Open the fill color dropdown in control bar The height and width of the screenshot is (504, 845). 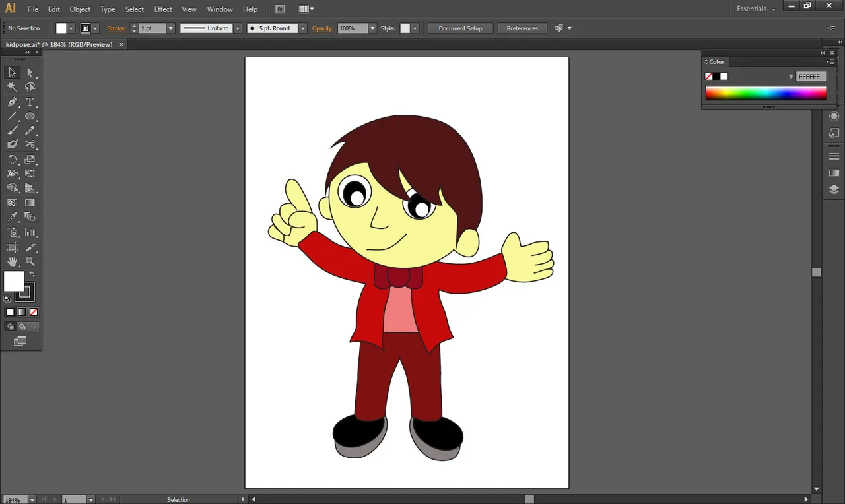[x=71, y=28]
